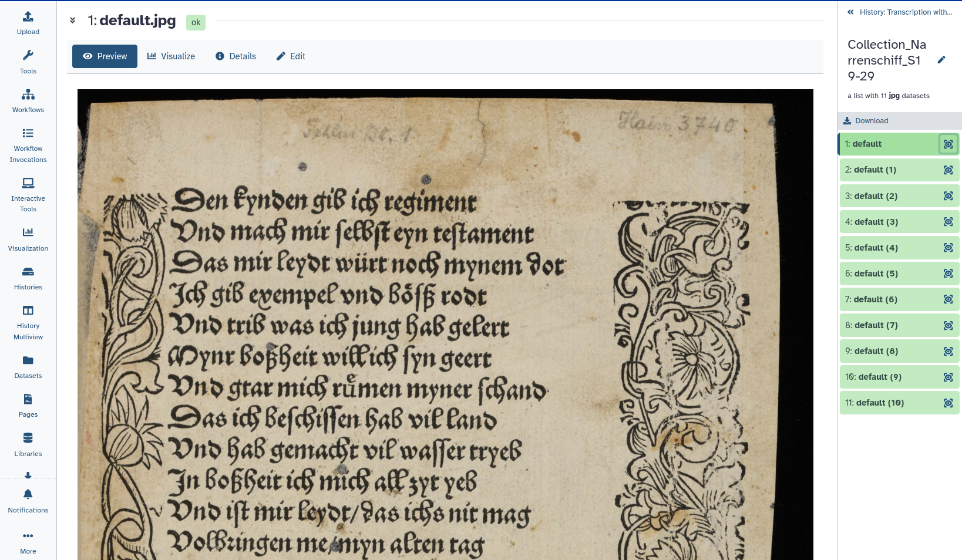Open the Details tab
This screenshot has height=560, width=962.
point(236,56)
